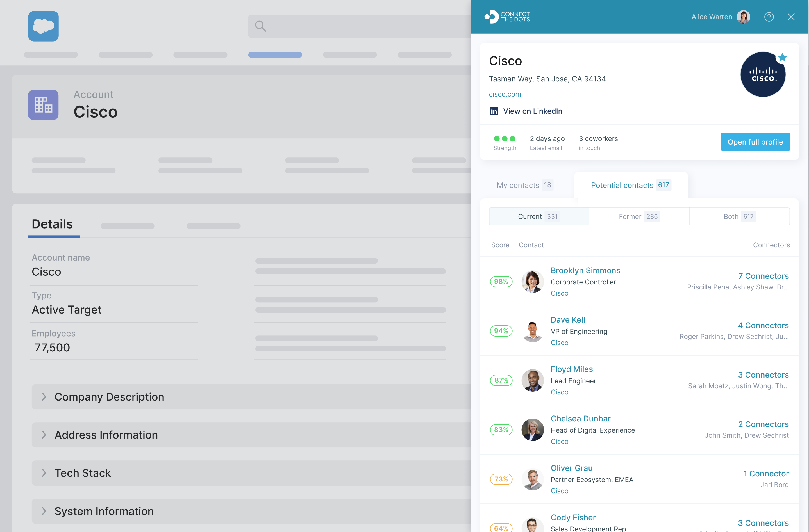Image resolution: width=809 pixels, height=532 pixels.
Task: Click the Open full profile button
Action: pyautogui.click(x=755, y=142)
